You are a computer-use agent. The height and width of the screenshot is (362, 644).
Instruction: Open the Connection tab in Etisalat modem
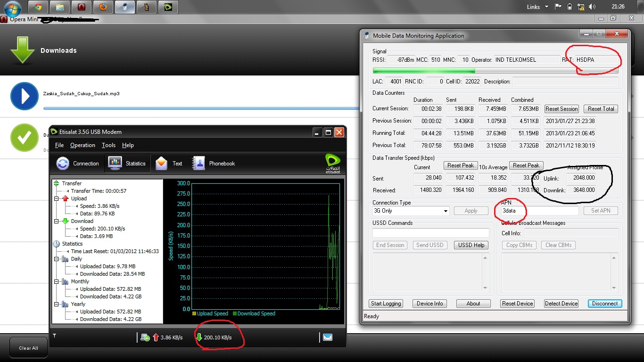tap(78, 164)
